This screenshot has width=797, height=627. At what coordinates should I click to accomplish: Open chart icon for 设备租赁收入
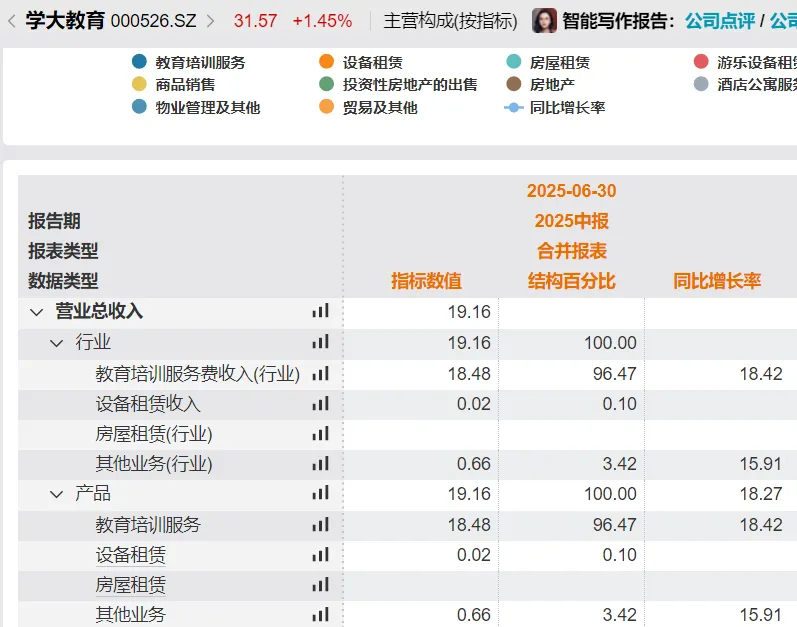(x=321, y=404)
